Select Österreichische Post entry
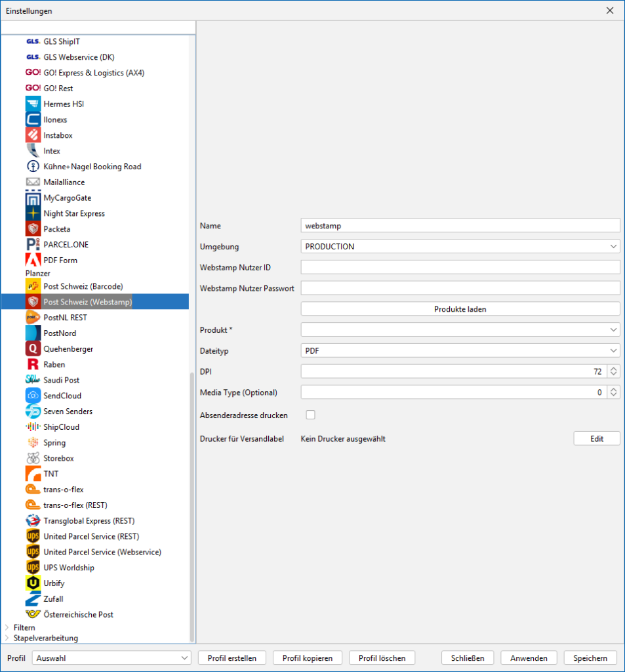This screenshot has width=625, height=672. (x=78, y=614)
